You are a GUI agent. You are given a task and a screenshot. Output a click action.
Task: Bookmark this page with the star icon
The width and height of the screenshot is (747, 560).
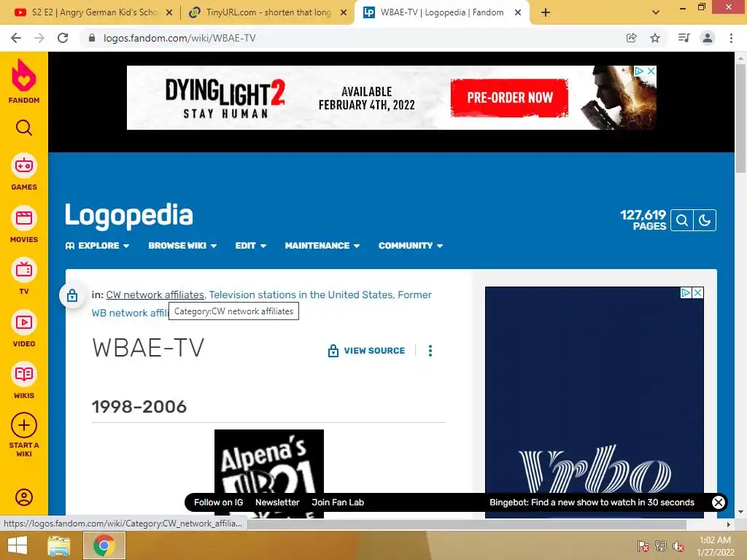click(655, 38)
